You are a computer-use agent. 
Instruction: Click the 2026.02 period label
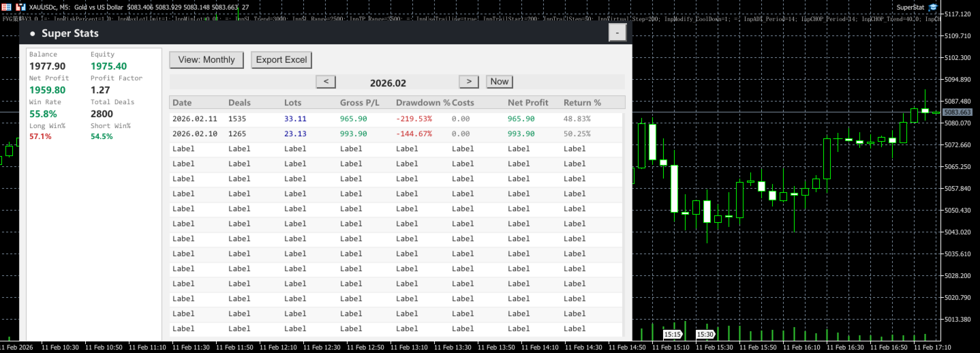(x=388, y=82)
